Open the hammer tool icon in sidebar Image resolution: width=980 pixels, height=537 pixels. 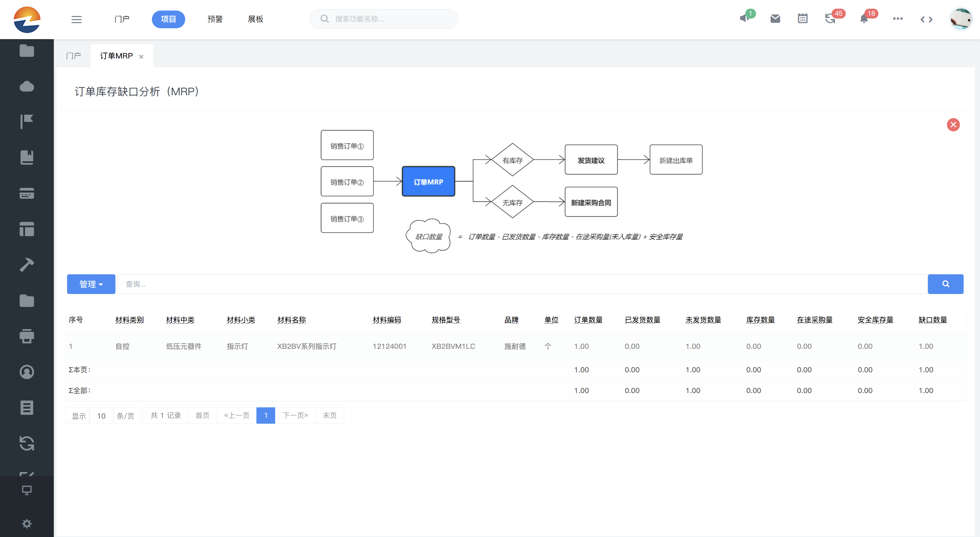point(27,265)
